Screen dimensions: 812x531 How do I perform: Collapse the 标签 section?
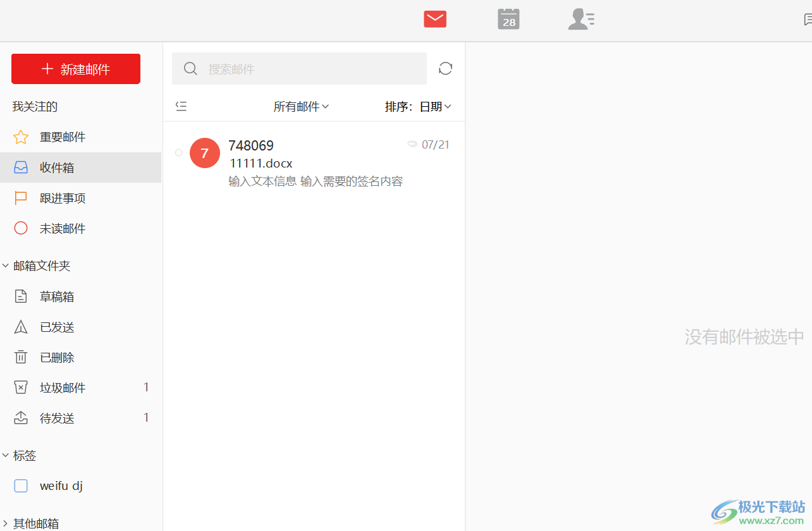6,455
